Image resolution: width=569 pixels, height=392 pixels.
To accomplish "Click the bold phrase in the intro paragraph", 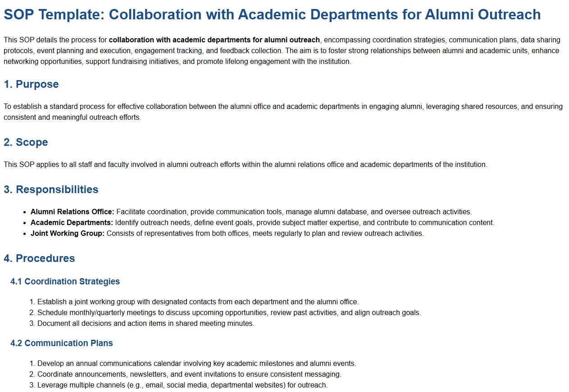I will coord(214,40).
